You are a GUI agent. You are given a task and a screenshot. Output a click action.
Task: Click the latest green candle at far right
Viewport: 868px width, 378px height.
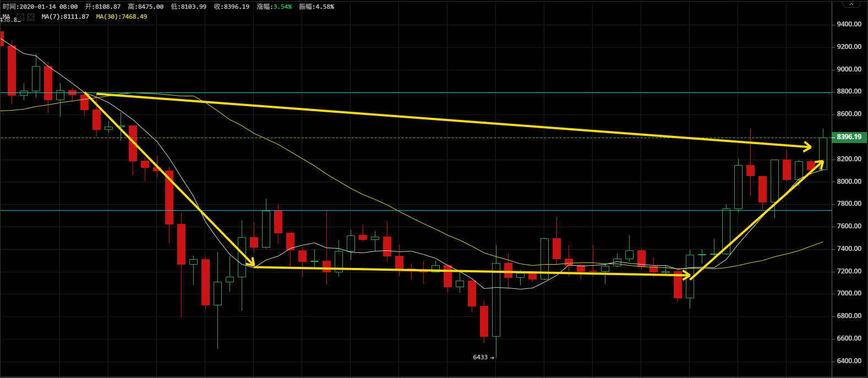pos(823,154)
